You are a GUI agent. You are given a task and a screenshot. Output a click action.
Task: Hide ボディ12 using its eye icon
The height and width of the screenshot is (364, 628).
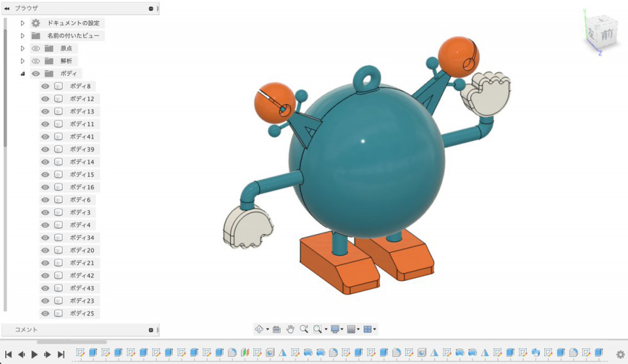45,99
